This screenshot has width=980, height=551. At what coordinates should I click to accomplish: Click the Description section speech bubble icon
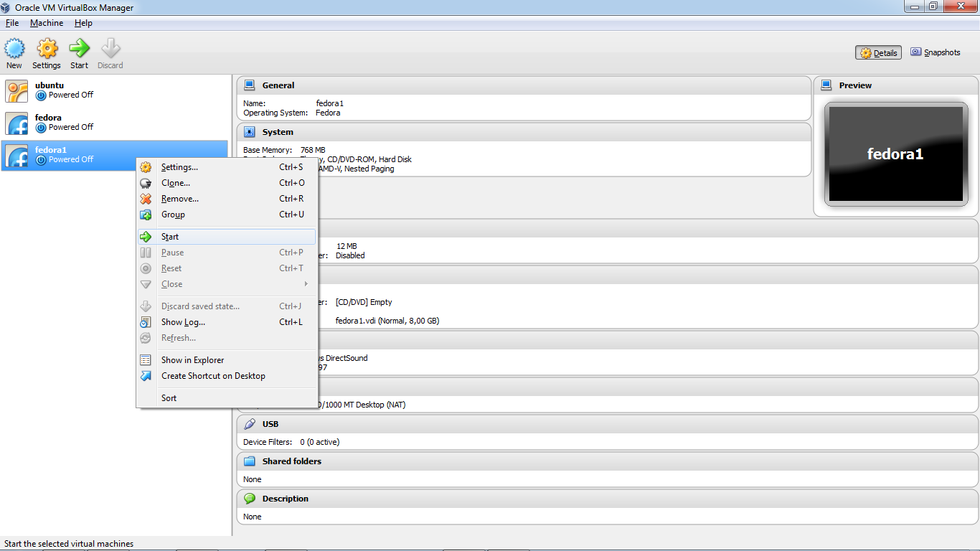point(250,499)
